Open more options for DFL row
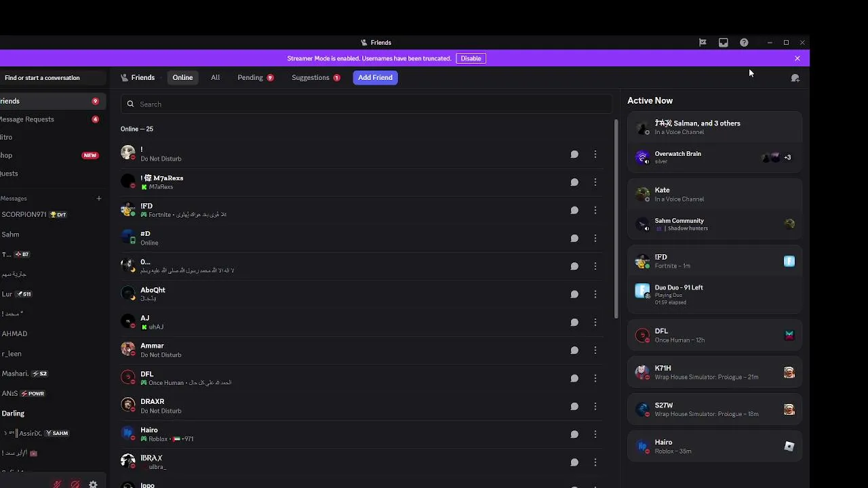 [x=595, y=378]
